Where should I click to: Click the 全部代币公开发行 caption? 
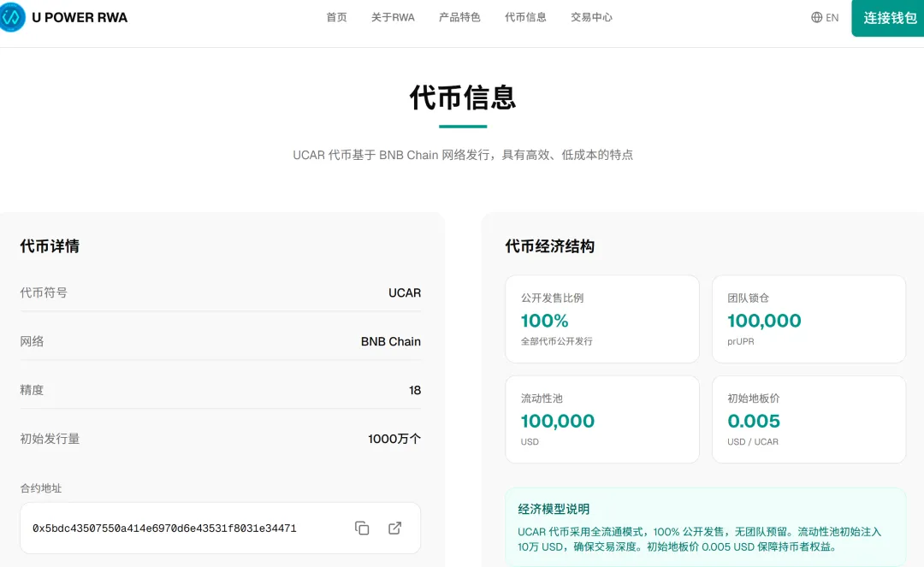click(556, 341)
